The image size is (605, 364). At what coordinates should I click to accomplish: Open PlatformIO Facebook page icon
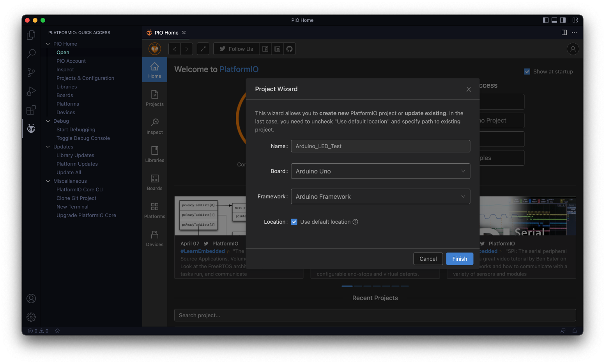265,49
